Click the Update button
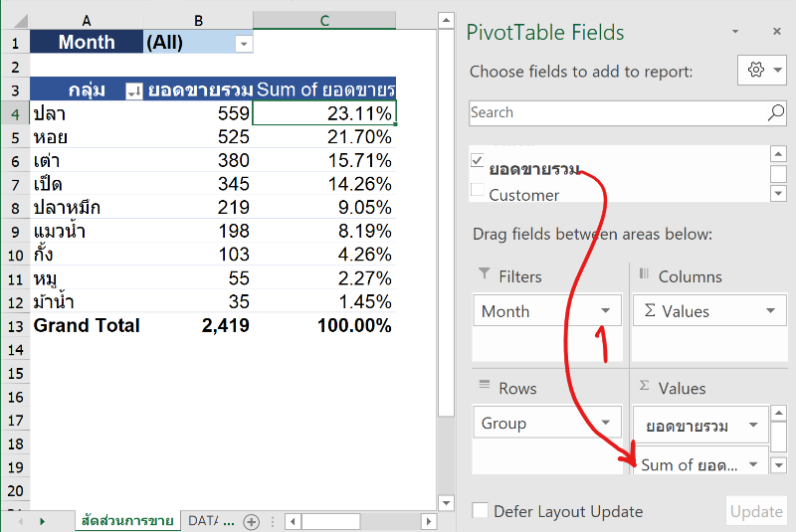This screenshot has width=796, height=532. tap(756, 511)
